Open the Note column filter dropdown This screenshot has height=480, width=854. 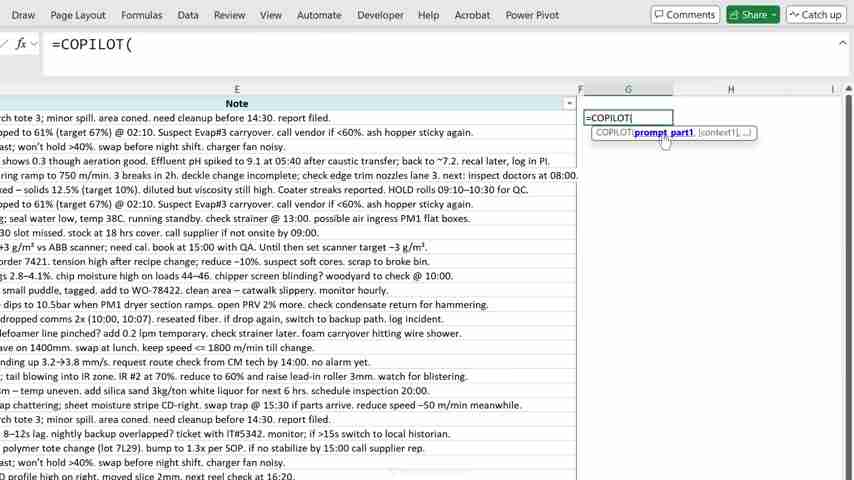point(569,104)
